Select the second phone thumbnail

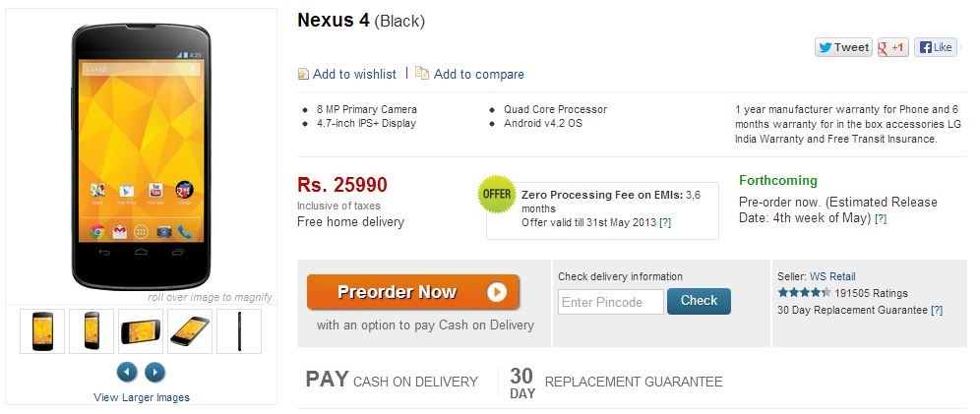tap(92, 330)
